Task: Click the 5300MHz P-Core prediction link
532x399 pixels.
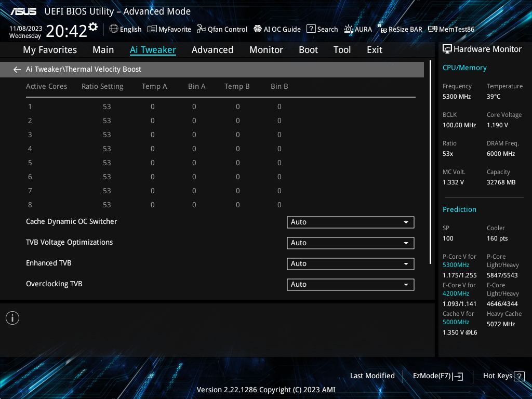Action: click(x=456, y=265)
